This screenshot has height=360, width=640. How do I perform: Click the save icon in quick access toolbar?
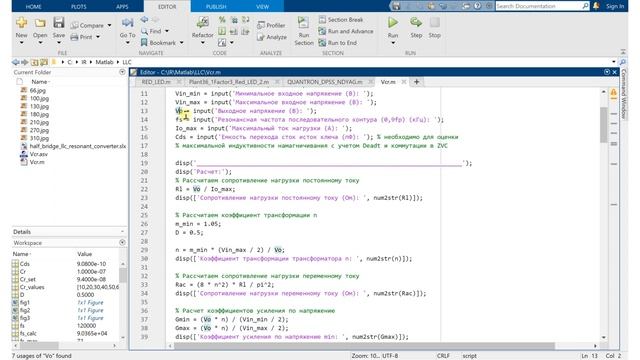click(396, 6)
